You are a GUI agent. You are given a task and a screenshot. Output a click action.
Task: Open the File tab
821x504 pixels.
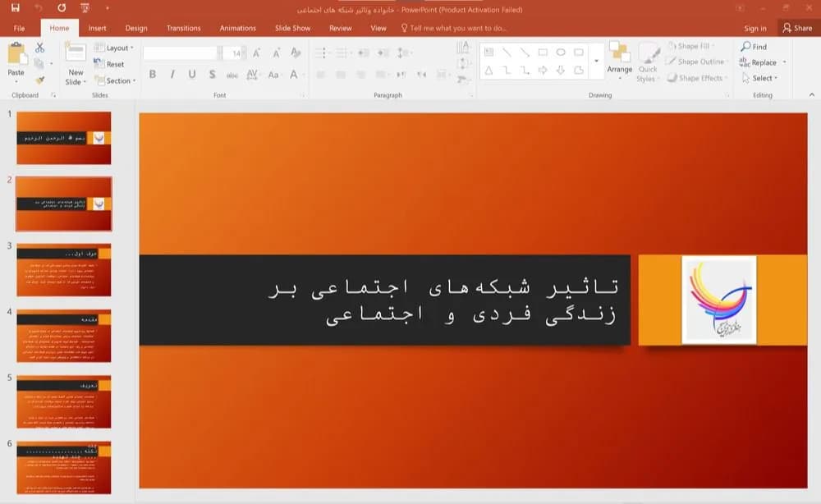click(20, 28)
